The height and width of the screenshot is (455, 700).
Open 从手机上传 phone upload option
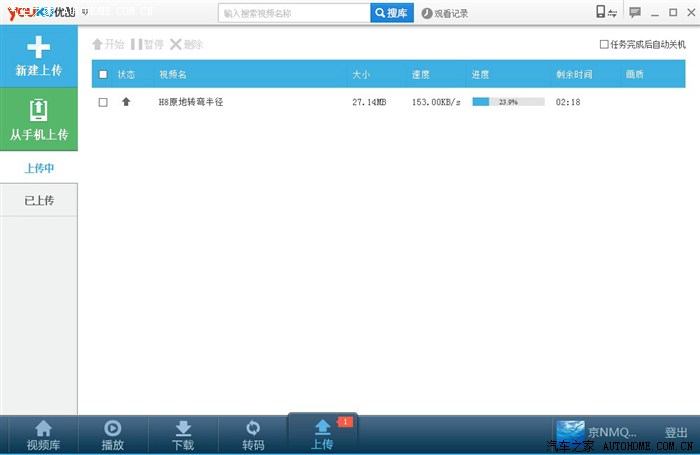click(39, 119)
